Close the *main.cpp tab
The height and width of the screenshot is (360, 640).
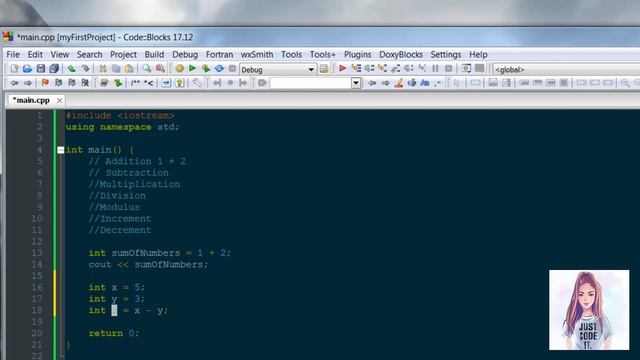click(59, 100)
